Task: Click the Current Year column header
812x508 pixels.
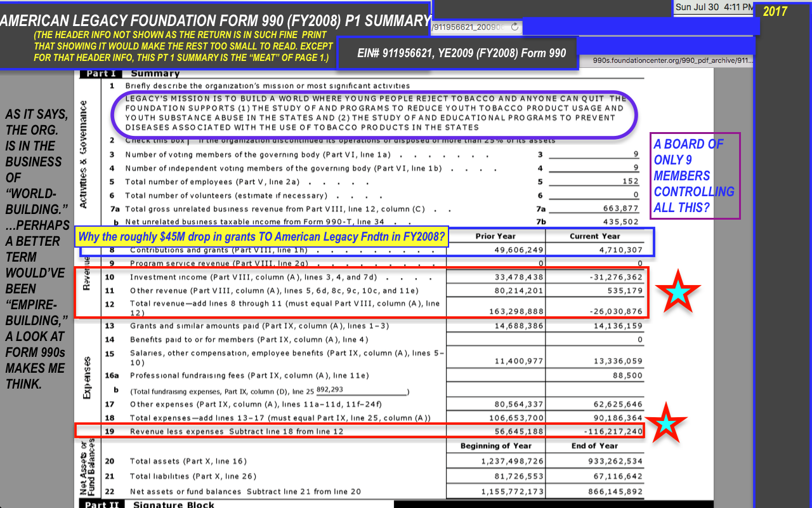Action: [x=594, y=236]
